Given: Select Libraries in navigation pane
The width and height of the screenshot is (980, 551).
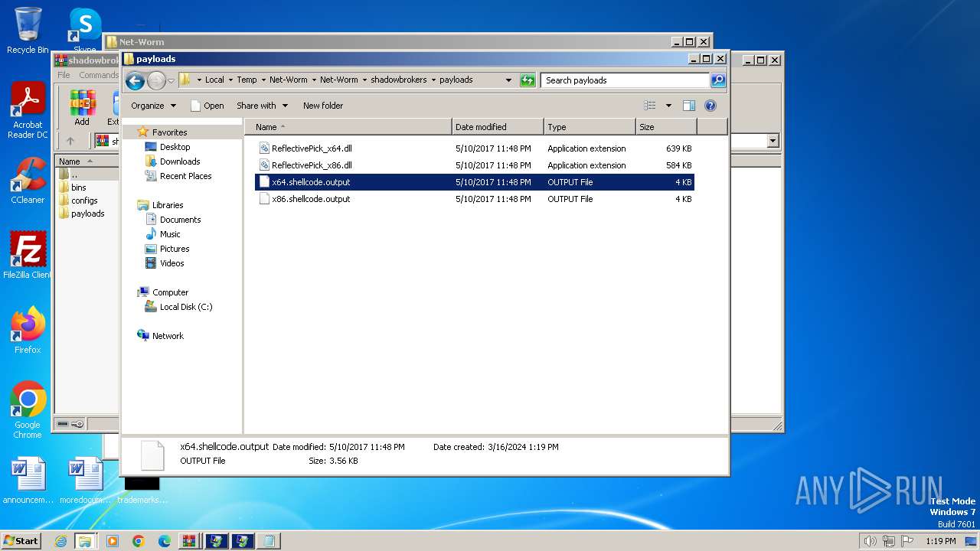Looking at the screenshot, I should pos(167,205).
